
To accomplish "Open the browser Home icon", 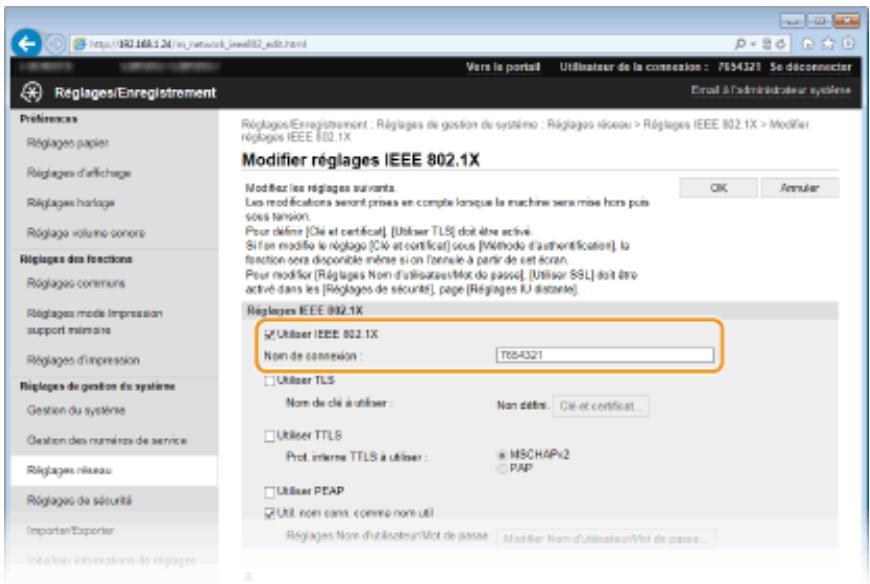I will click(x=809, y=44).
